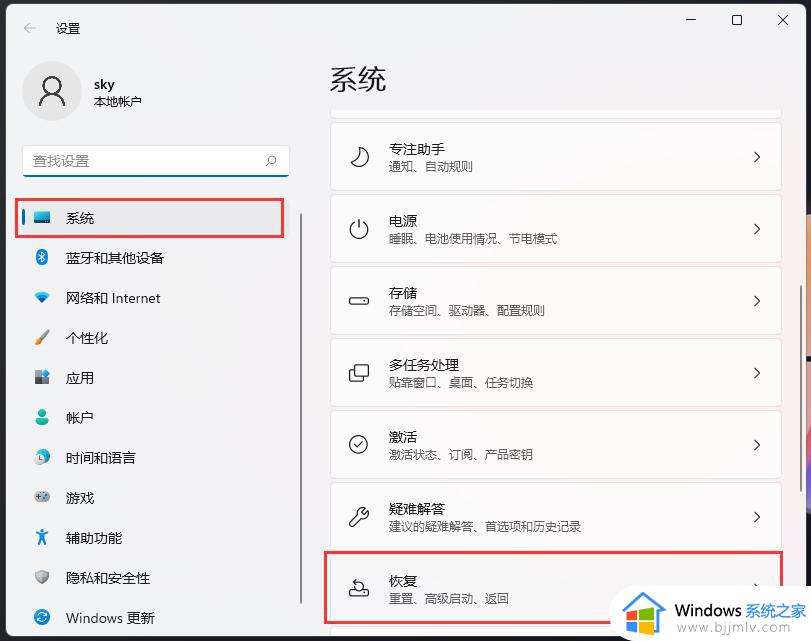Click the search magnifier icon
The width and height of the screenshot is (811, 641).
[271, 161]
